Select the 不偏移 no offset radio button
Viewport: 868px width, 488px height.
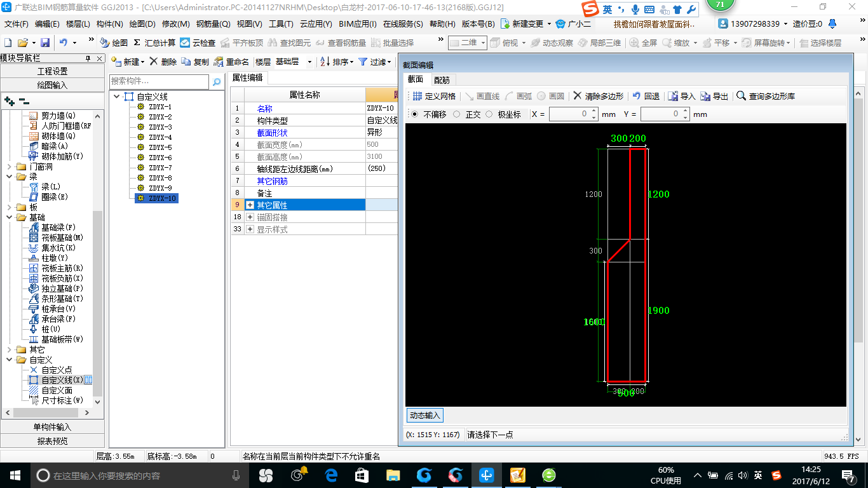415,114
